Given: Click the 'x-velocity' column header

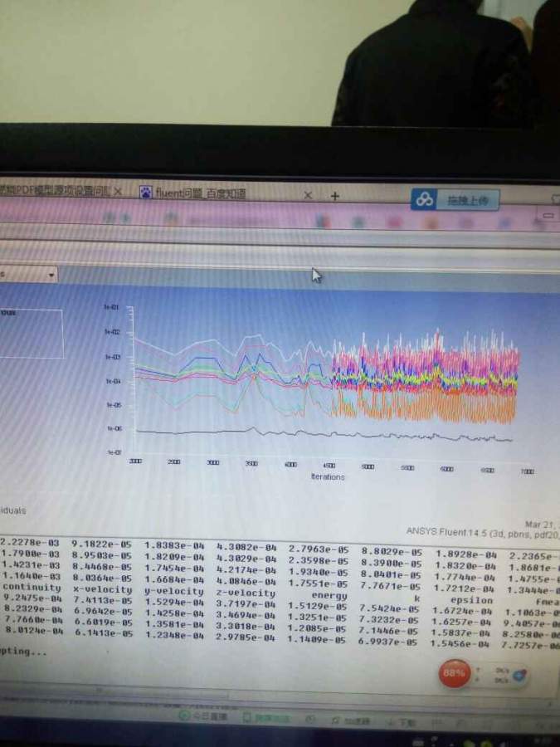Looking at the screenshot, I should tap(102, 589).
